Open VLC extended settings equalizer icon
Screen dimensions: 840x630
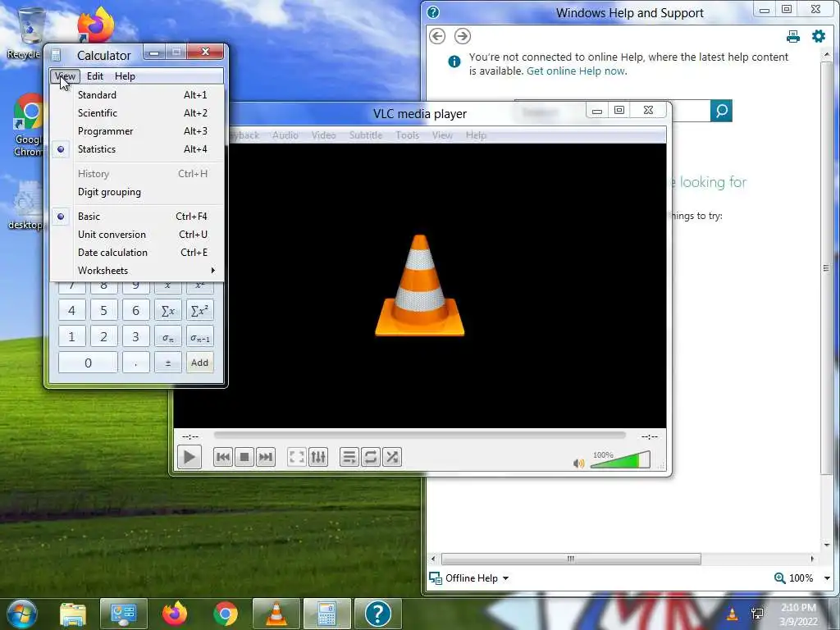point(318,457)
